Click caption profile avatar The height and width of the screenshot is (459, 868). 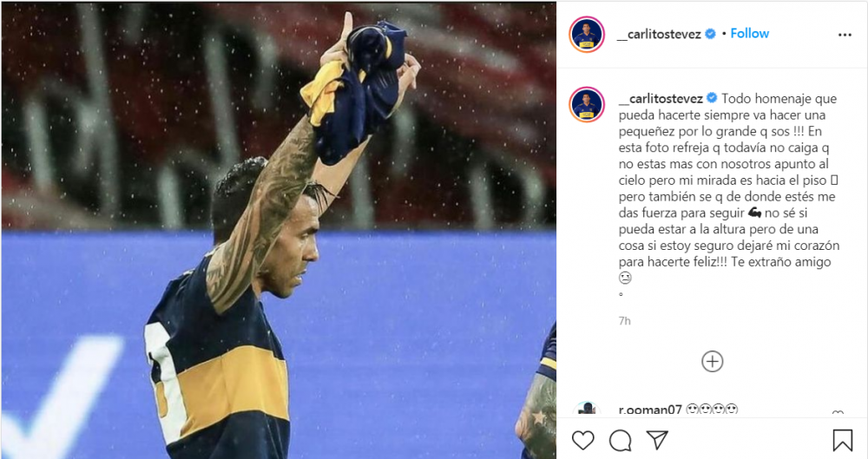[587, 104]
